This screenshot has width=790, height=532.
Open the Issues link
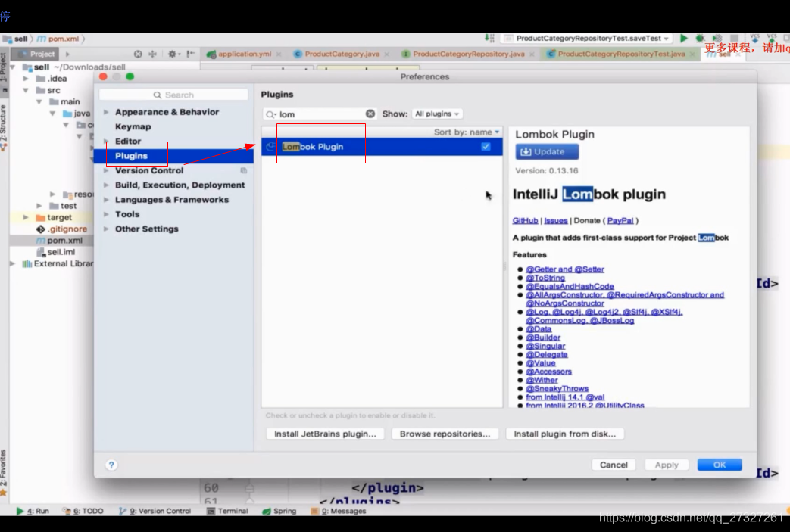pyautogui.click(x=556, y=220)
